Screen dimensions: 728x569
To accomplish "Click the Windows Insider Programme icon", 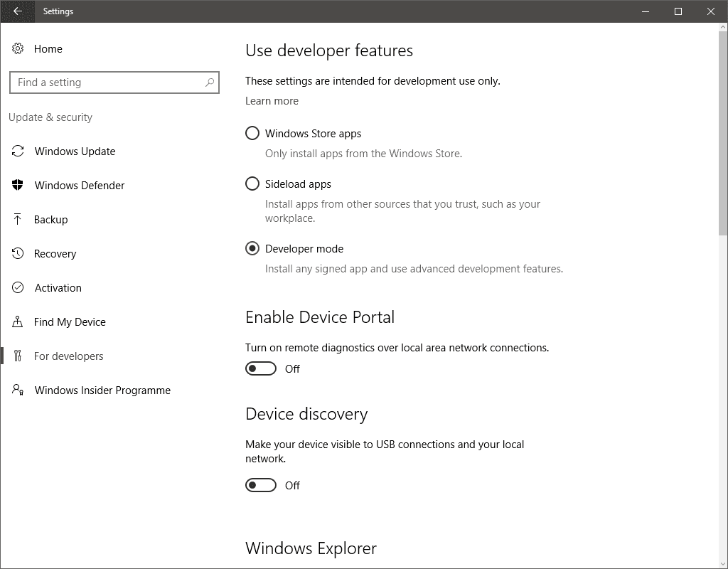I will point(18,390).
